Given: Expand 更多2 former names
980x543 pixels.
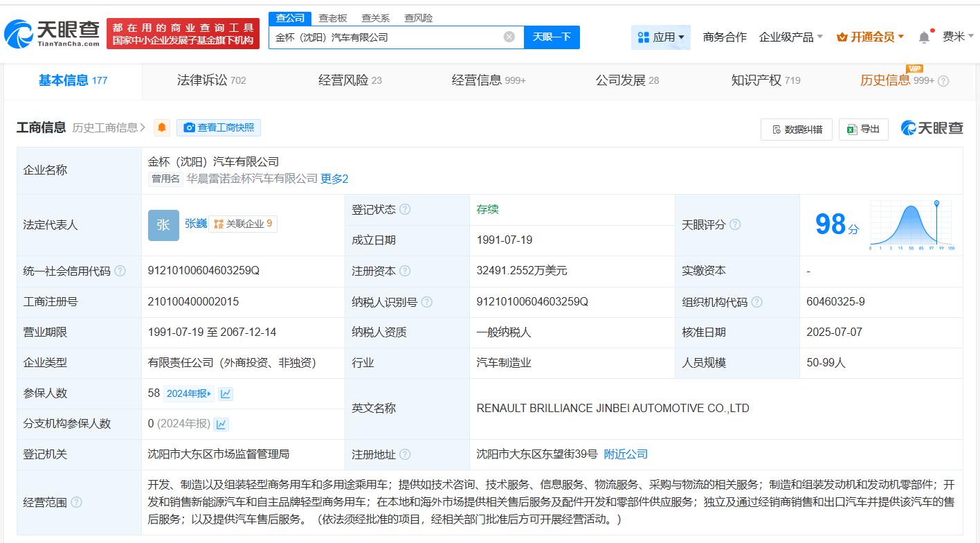Looking at the screenshot, I should point(334,179).
